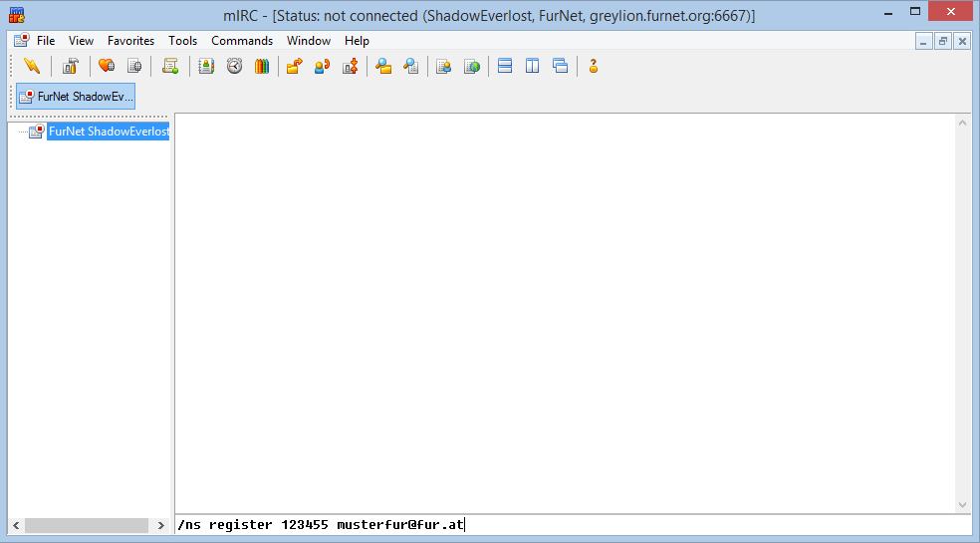Open the Commands menu

[242, 41]
